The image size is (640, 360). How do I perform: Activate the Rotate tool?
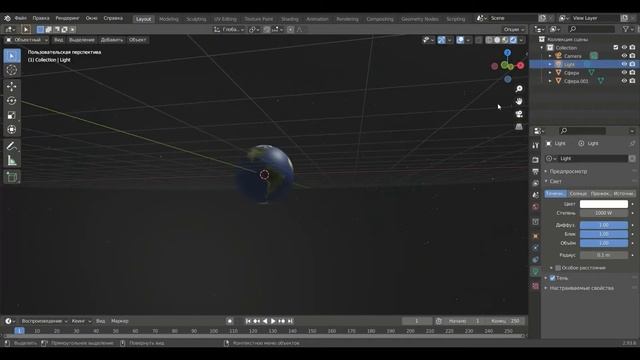pyautogui.click(x=12, y=100)
